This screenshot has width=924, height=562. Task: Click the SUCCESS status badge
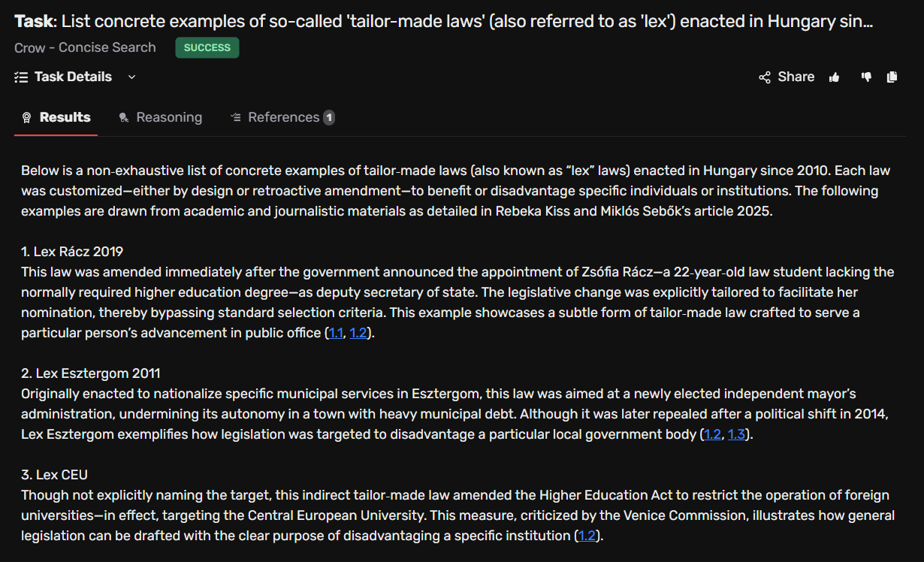207,47
